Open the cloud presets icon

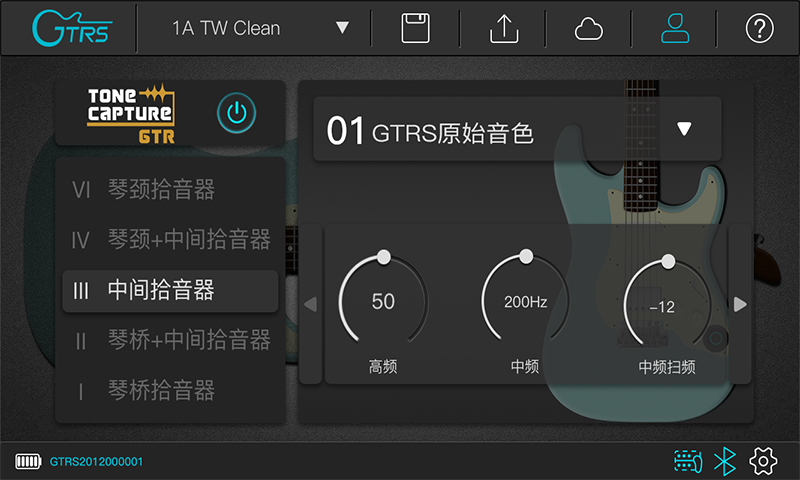coord(589,29)
